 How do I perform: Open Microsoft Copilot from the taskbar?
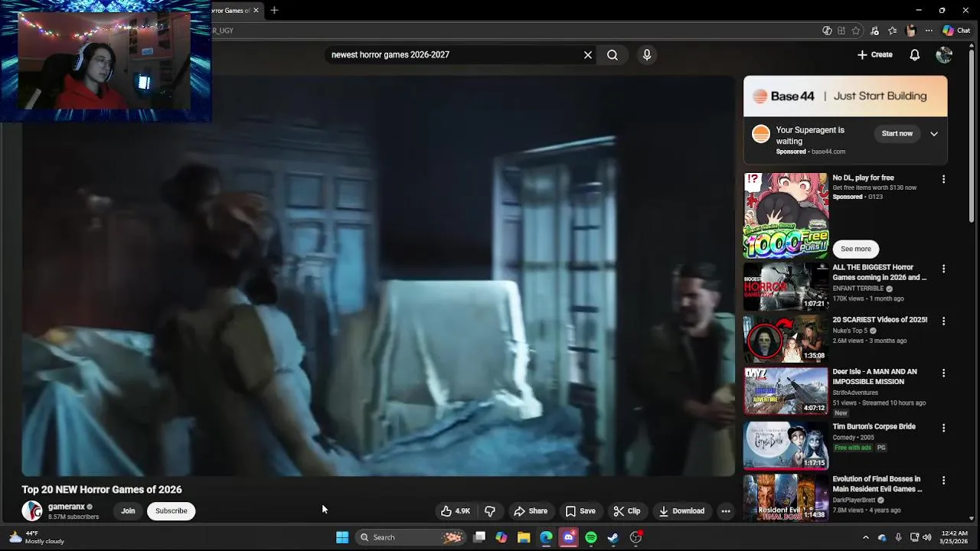pyautogui.click(x=501, y=537)
